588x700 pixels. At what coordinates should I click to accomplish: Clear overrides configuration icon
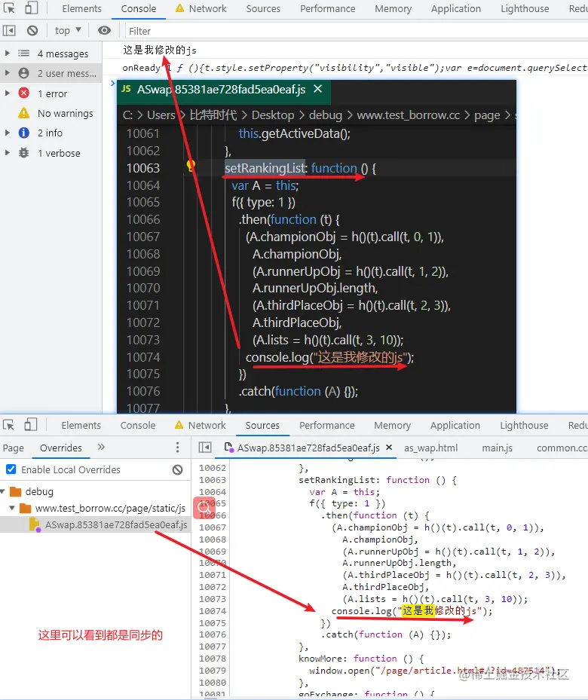(178, 469)
